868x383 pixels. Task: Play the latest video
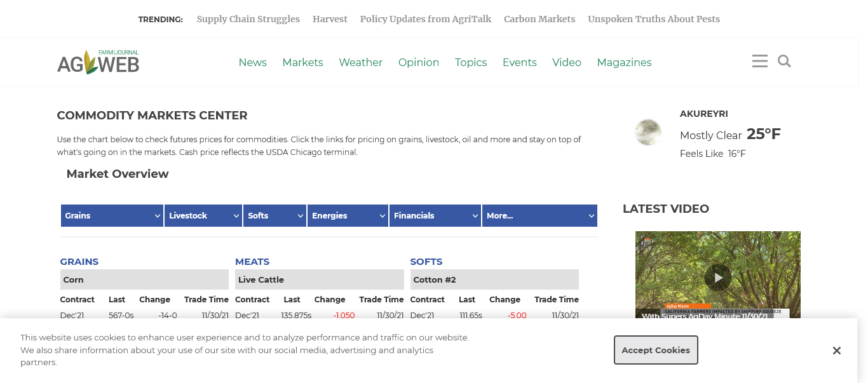click(x=717, y=278)
